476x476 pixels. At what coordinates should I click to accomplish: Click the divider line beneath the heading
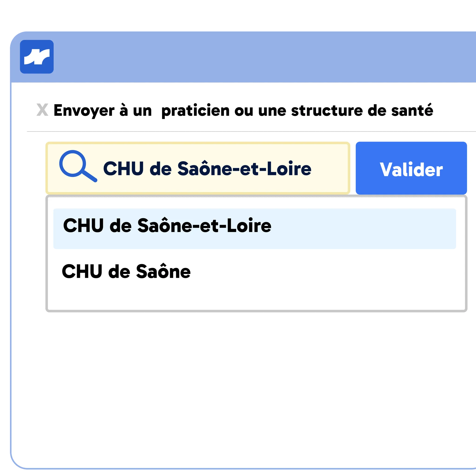pyautogui.click(x=251, y=132)
